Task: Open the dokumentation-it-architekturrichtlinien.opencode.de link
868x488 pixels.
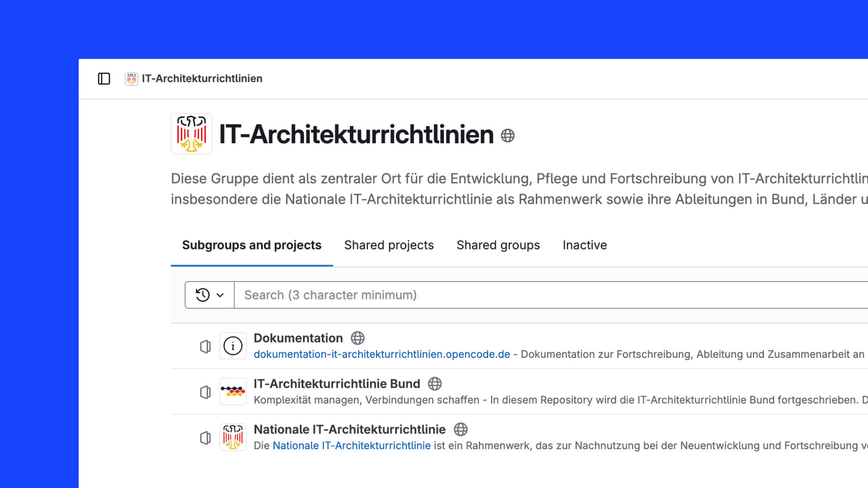Action: (381, 354)
